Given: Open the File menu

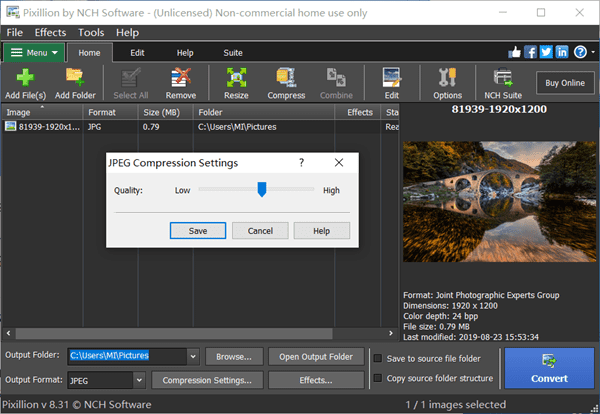Looking at the screenshot, I should 15,33.
